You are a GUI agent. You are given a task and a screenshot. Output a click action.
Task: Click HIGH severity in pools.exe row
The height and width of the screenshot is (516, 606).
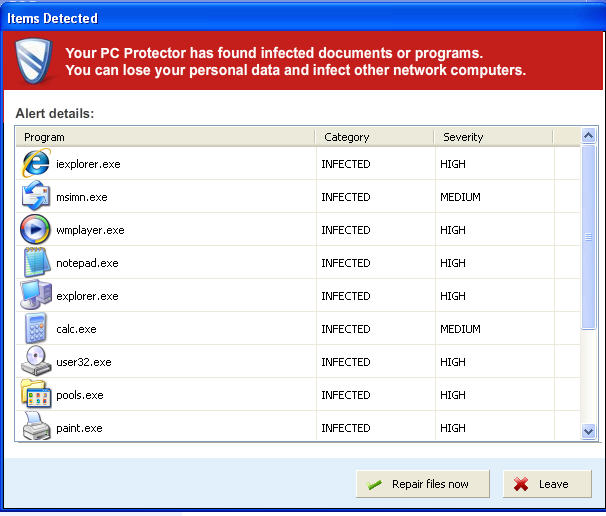[453, 395]
